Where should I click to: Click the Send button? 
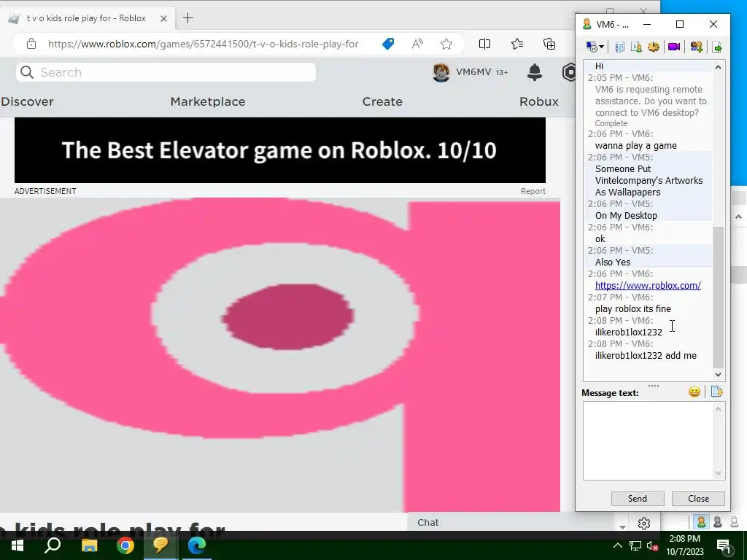(638, 499)
